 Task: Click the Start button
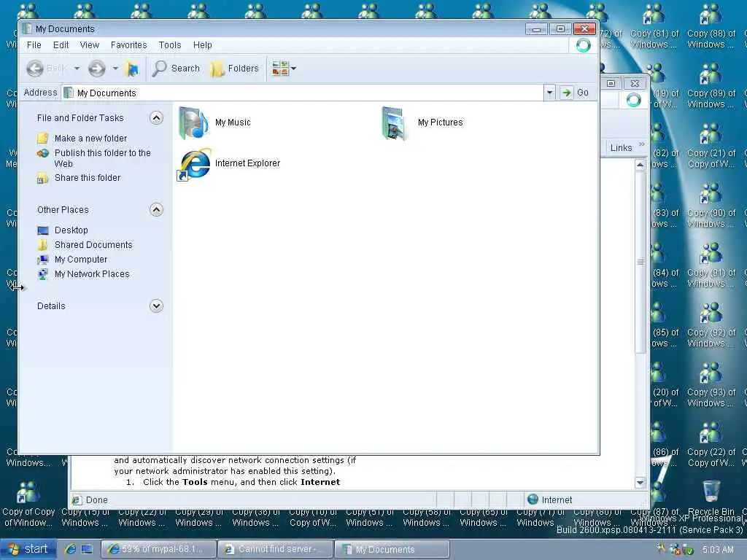pos(28,549)
